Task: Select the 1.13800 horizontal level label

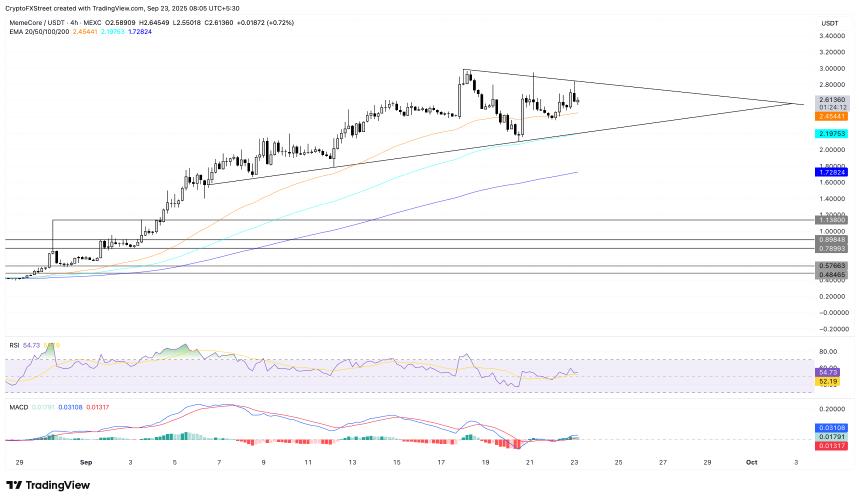Action: [833, 219]
